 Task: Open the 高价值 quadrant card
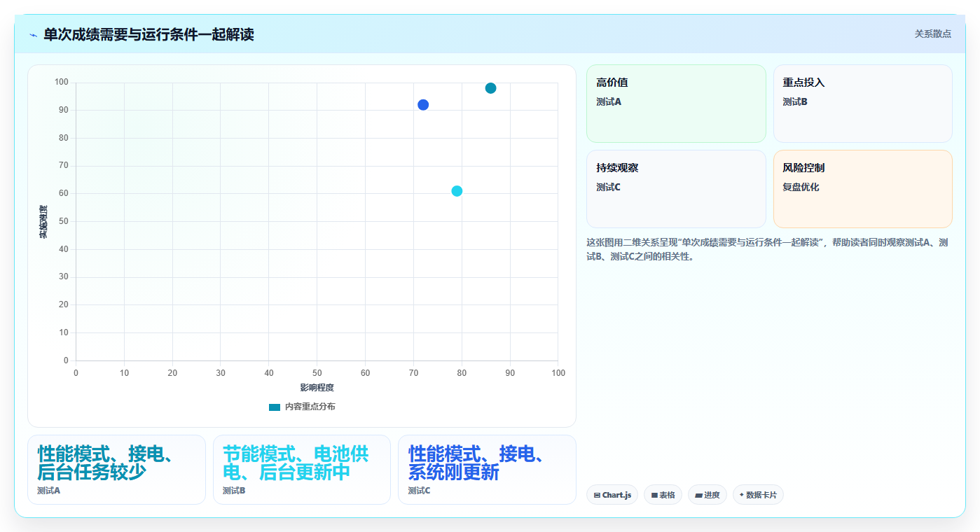pyautogui.click(x=676, y=104)
